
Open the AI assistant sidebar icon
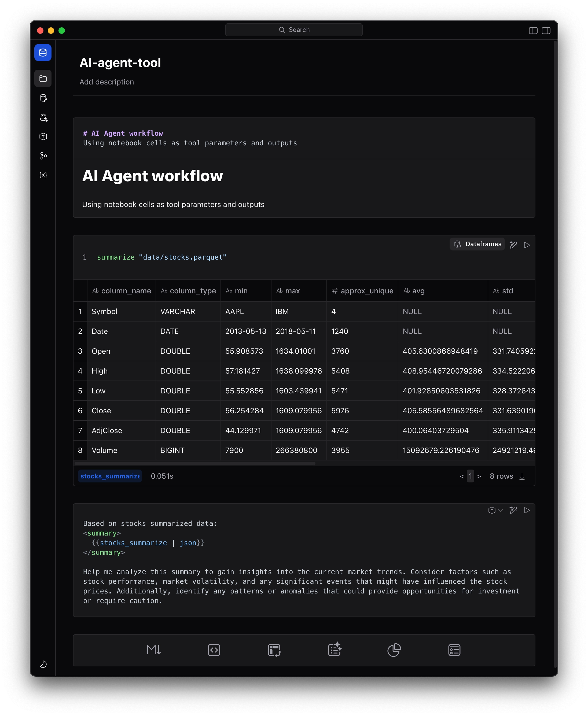coord(43,117)
